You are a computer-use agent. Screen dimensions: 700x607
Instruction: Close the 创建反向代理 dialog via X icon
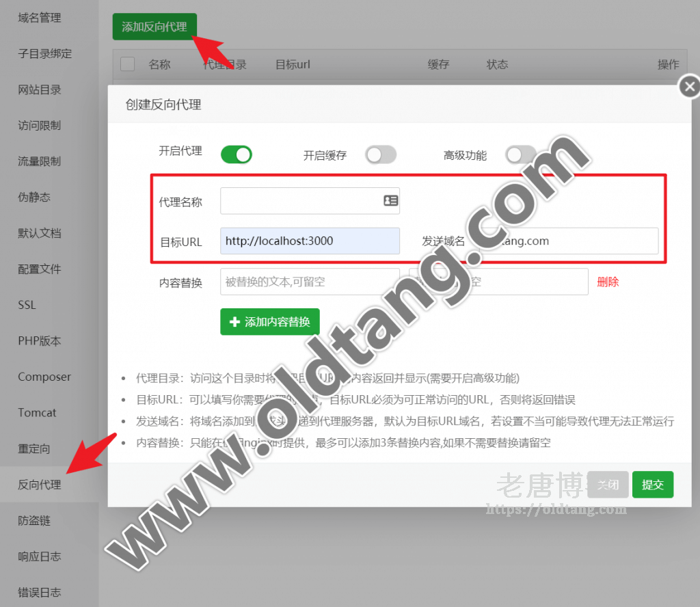click(x=690, y=86)
